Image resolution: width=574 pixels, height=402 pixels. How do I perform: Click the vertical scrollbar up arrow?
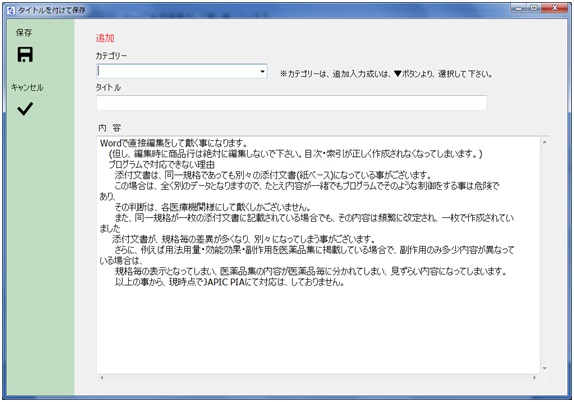click(545, 142)
